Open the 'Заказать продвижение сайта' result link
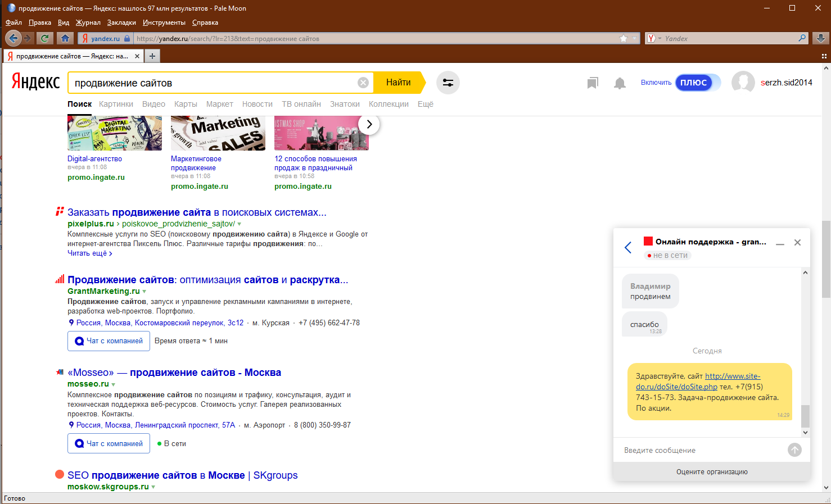The height and width of the screenshot is (504, 831). 197,212
